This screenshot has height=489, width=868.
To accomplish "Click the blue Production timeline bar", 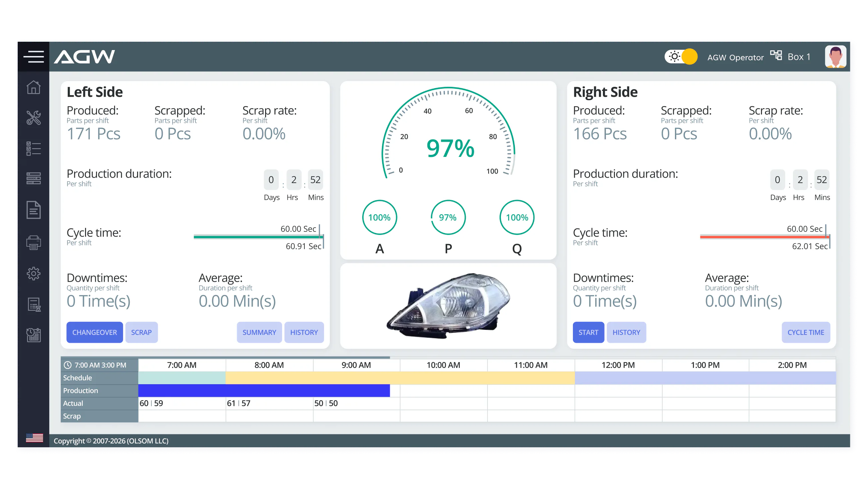I will (264, 391).
